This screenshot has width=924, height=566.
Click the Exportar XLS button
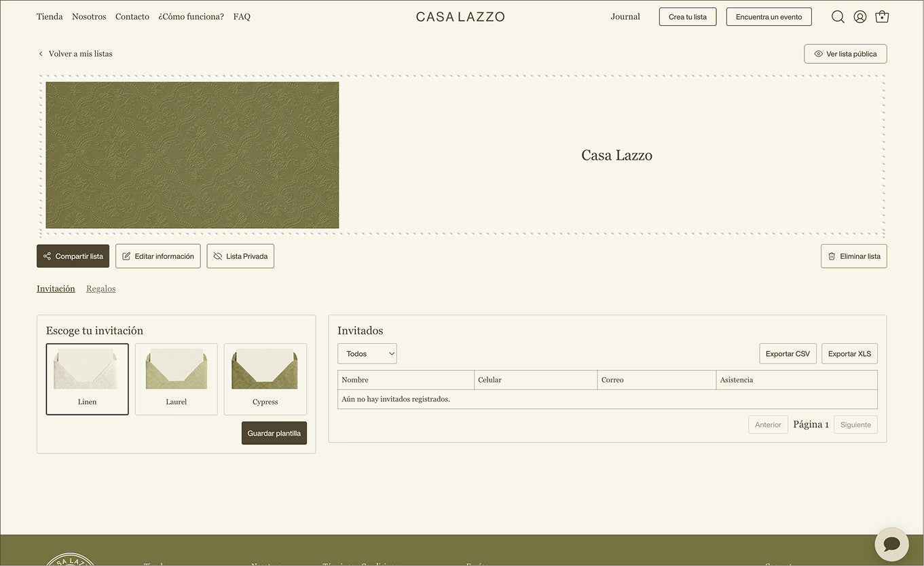[849, 353]
